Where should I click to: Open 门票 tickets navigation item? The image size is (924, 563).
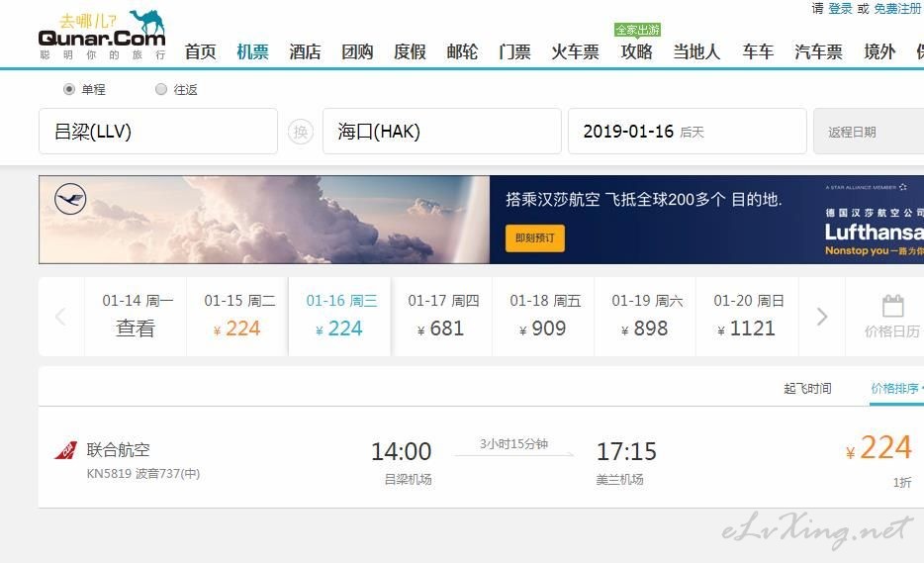tap(514, 51)
